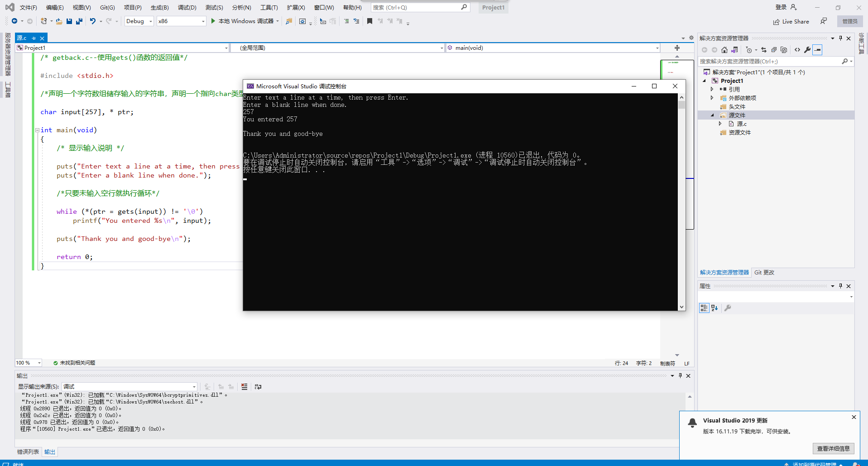Sort properties alphabetically
This screenshot has width=868, height=466.
715,308
